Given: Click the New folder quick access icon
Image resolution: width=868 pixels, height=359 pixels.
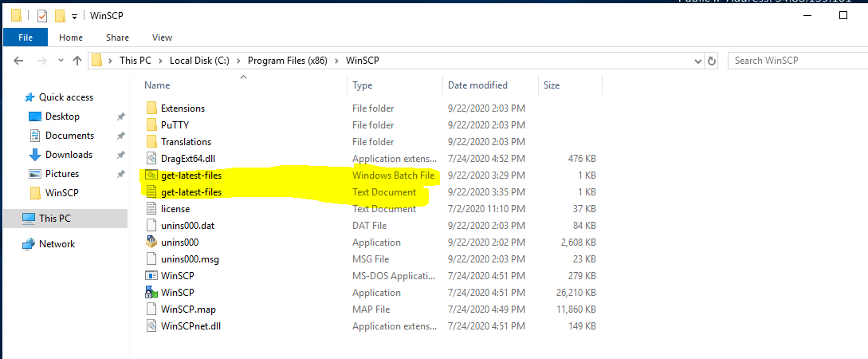Looking at the screenshot, I should point(61,16).
